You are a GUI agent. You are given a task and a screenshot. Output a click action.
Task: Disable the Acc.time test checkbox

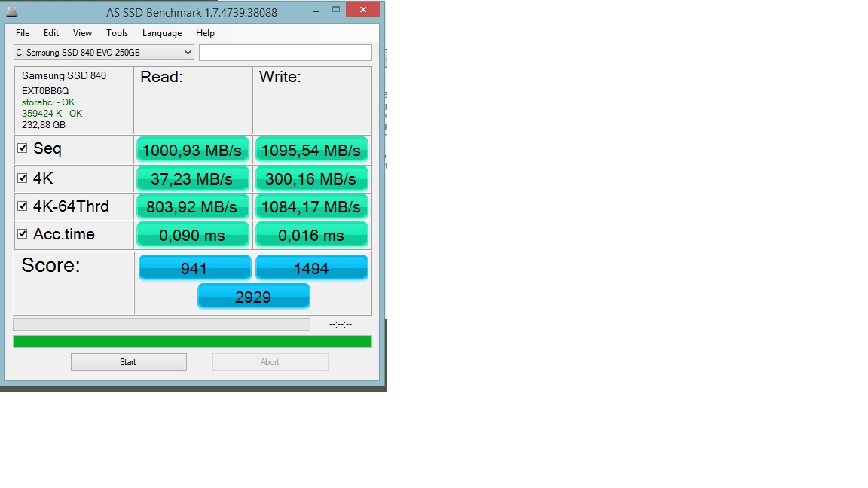tap(22, 234)
